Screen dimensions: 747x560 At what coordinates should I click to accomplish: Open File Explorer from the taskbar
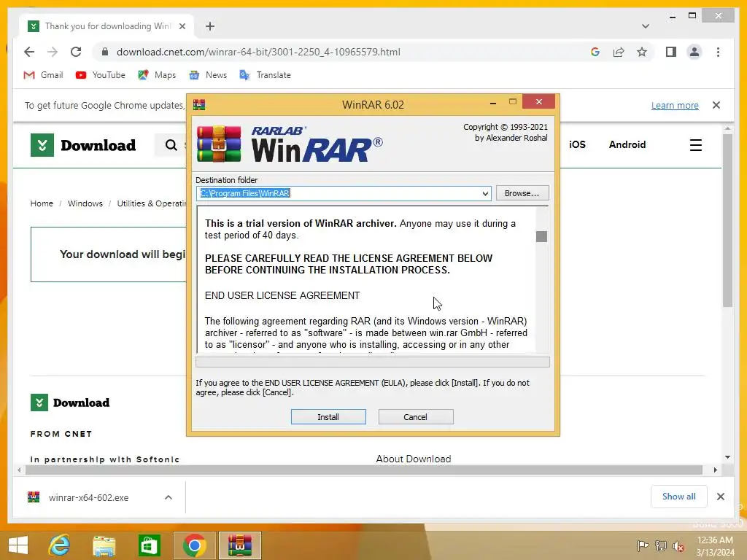(104, 545)
